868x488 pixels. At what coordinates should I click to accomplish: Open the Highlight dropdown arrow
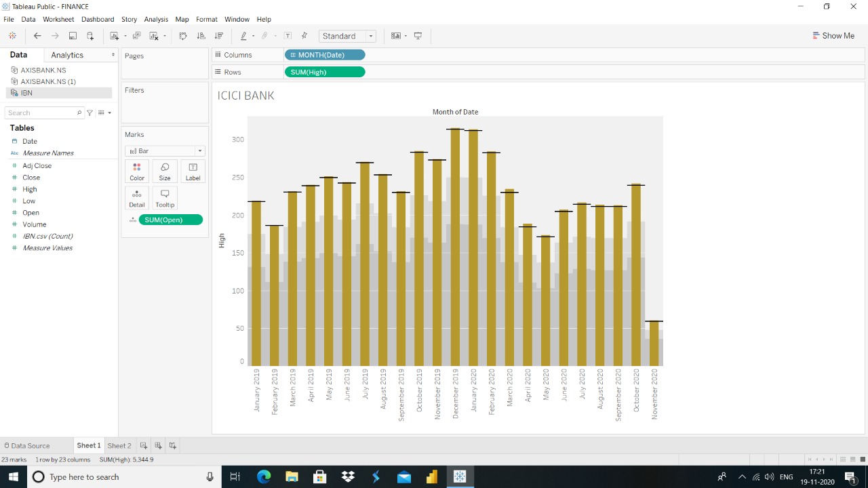(254, 36)
